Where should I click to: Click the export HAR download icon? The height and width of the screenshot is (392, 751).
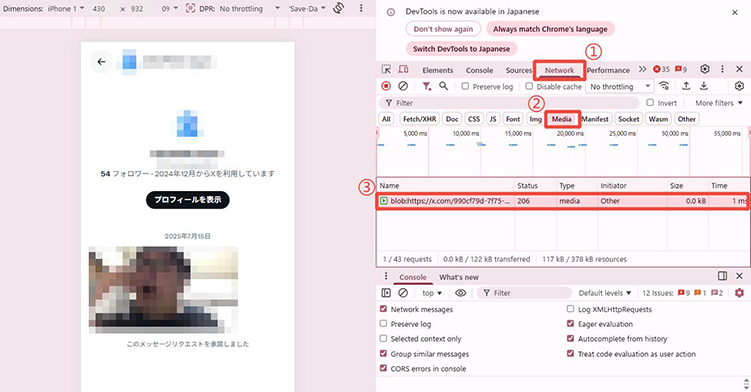tap(704, 86)
